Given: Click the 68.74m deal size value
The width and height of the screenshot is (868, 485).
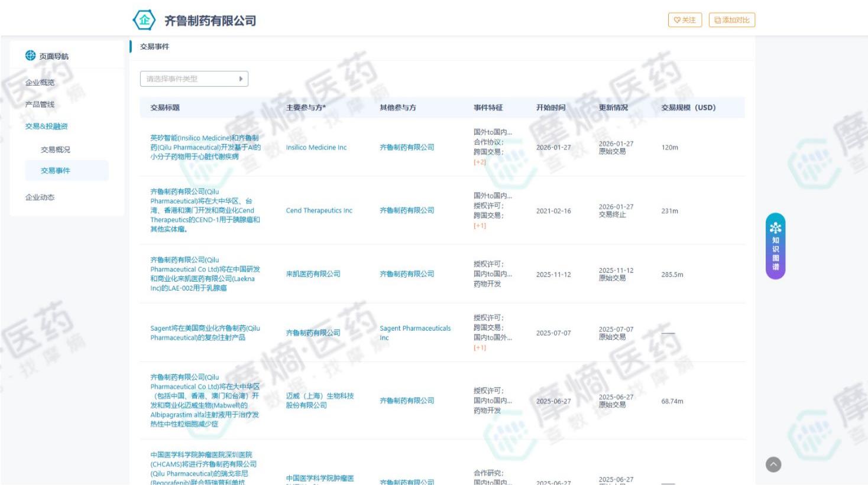Looking at the screenshot, I should pos(672,401).
